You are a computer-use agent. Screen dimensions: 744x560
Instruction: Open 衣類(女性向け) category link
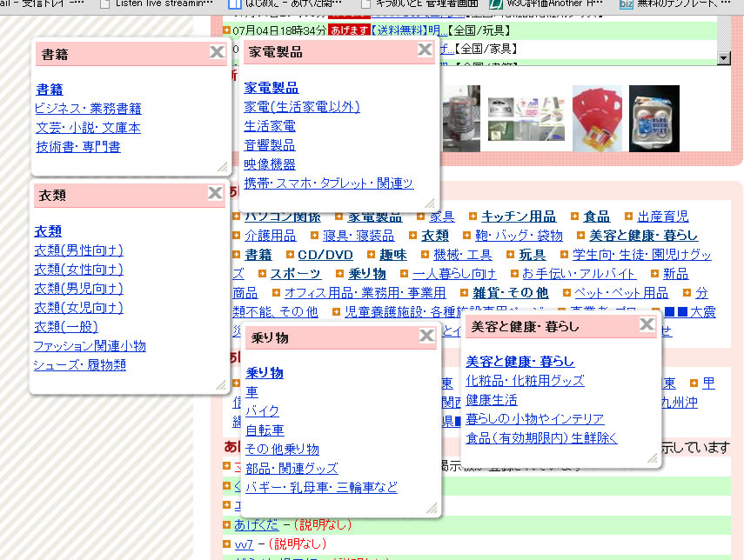78,270
